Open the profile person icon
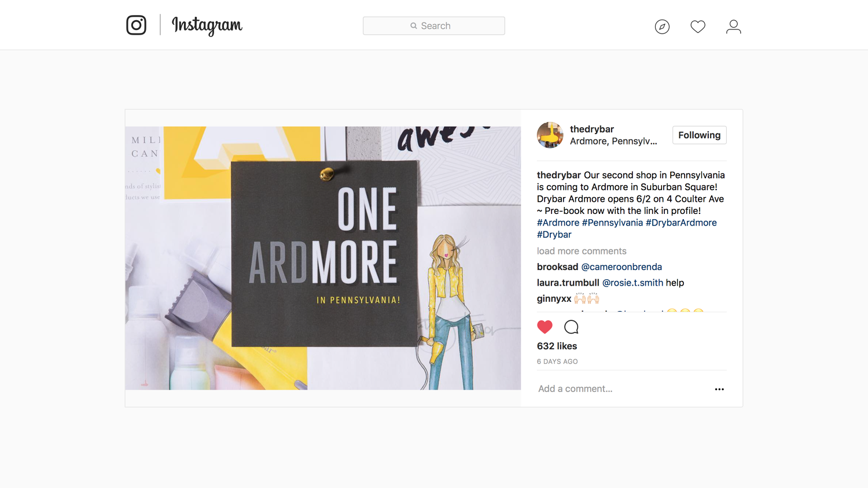Viewport: 868px width, 488px height. (x=734, y=27)
